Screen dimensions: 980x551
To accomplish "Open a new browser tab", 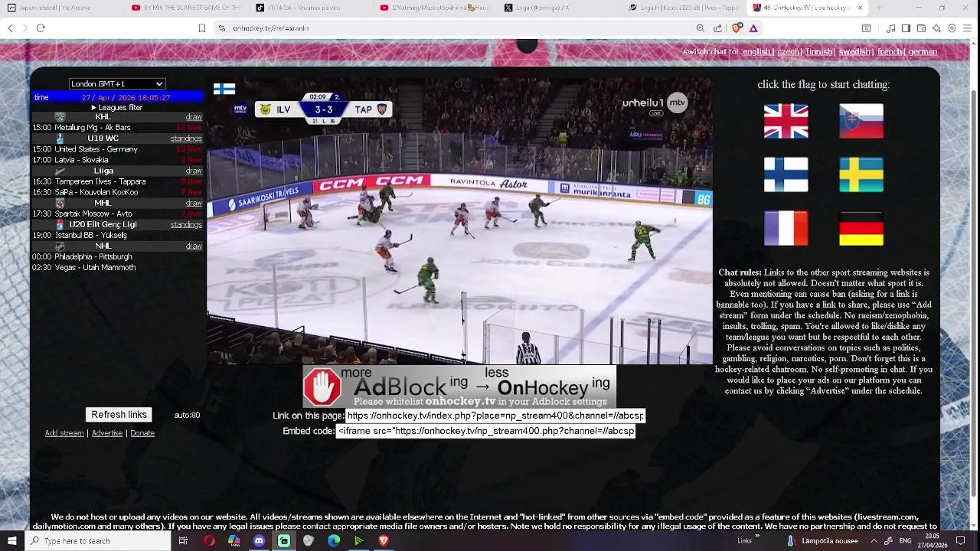I will coord(879,8).
